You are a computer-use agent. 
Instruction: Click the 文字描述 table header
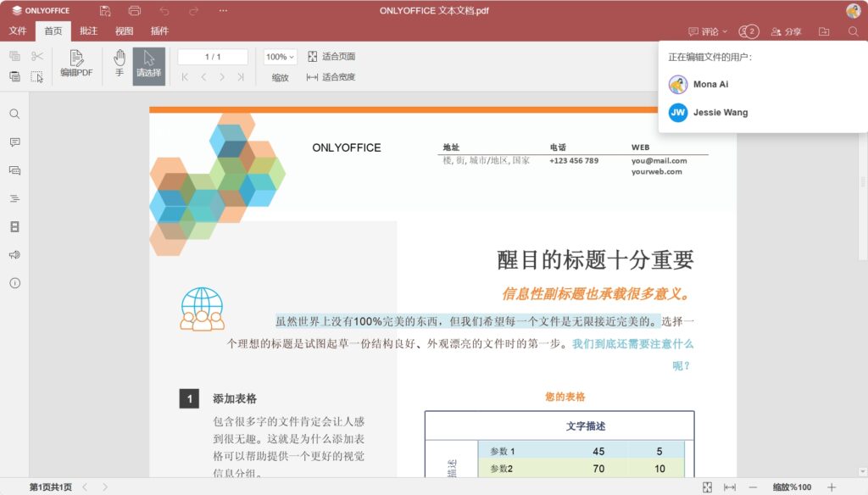[x=585, y=425]
